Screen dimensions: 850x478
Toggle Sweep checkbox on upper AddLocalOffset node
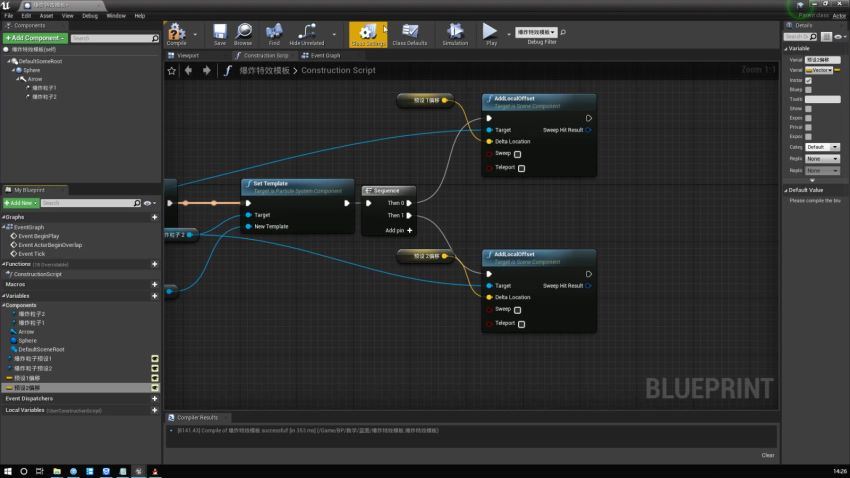[518, 154]
